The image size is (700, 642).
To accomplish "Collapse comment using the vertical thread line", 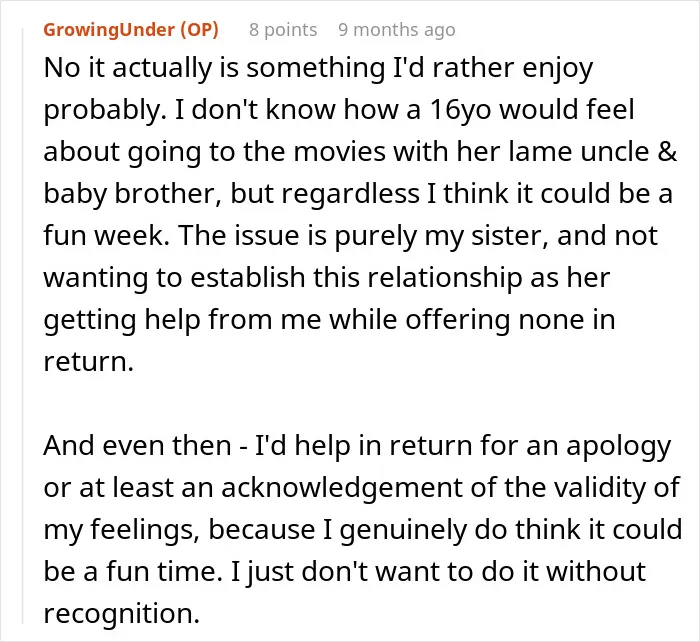I will pos(23,326).
